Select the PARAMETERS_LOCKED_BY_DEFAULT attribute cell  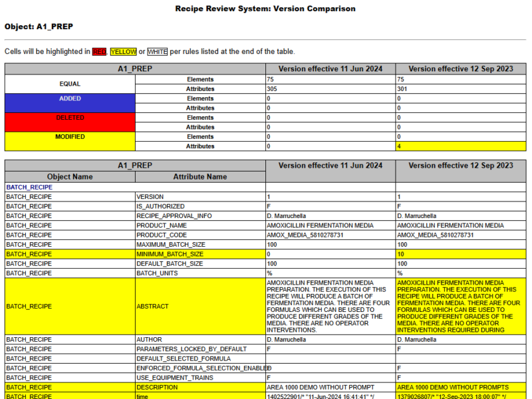tap(200, 349)
